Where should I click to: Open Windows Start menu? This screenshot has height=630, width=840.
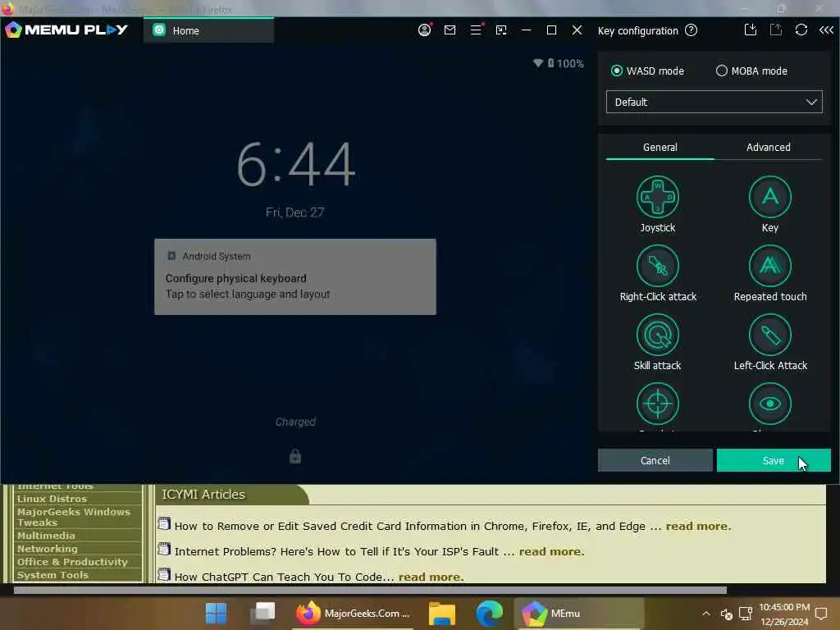pyautogui.click(x=216, y=614)
